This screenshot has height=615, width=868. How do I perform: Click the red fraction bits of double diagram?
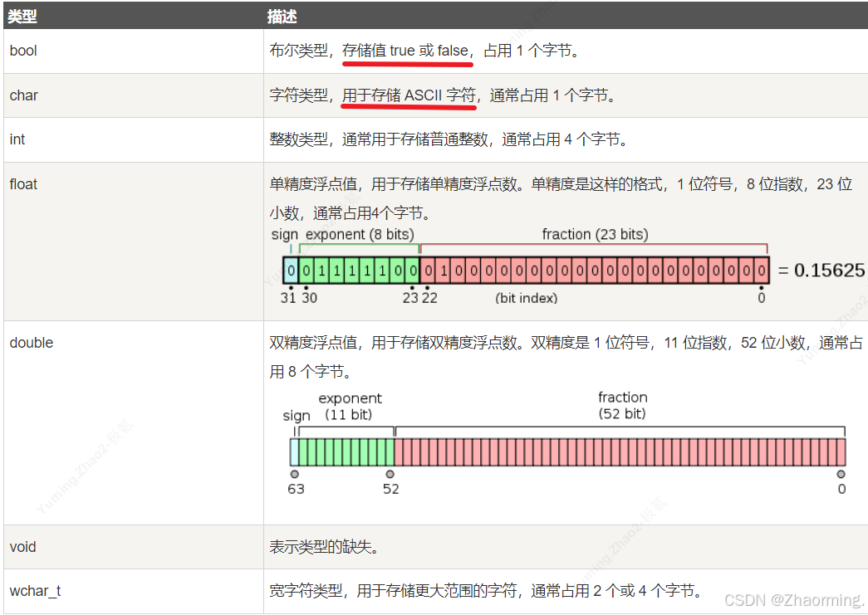pyautogui.click(x=619, y=452)
